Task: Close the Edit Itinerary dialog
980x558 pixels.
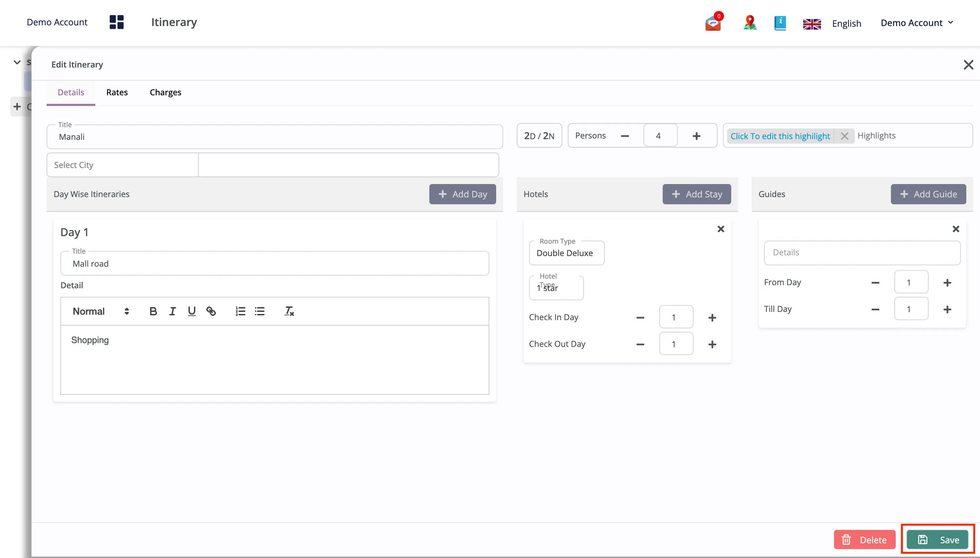Action: [968, 65]
